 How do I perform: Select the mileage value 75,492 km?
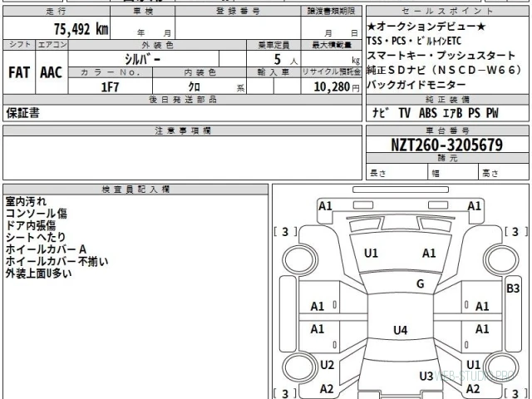click(81, 29)
